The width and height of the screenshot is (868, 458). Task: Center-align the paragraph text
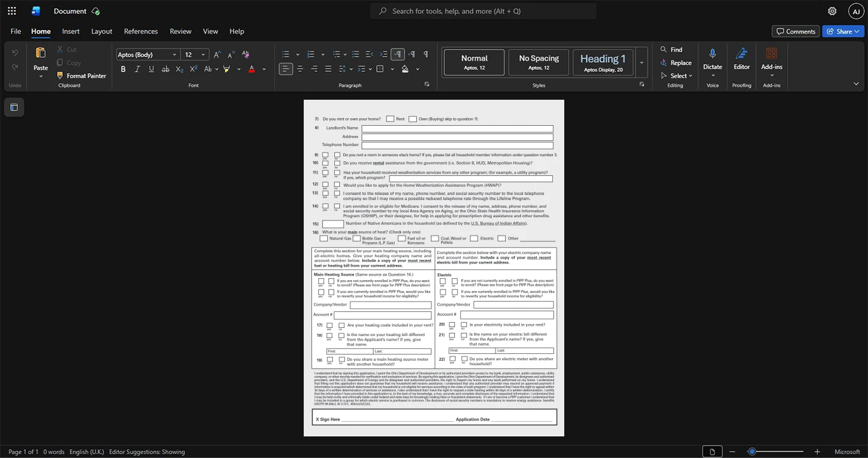(300, 69)
